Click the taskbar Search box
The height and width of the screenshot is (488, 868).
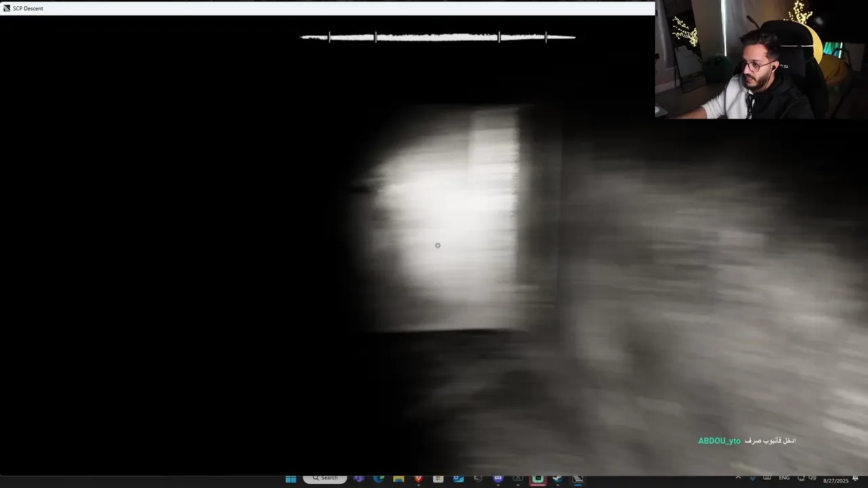(x=325, y=479)
